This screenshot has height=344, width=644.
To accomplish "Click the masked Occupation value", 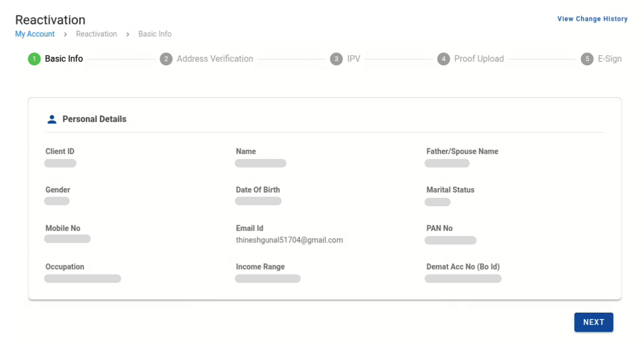I will click(82, 279).
